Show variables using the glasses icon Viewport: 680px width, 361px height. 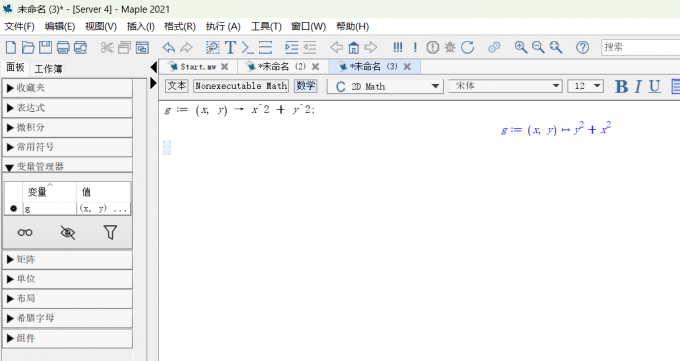(x=25, y=233)
